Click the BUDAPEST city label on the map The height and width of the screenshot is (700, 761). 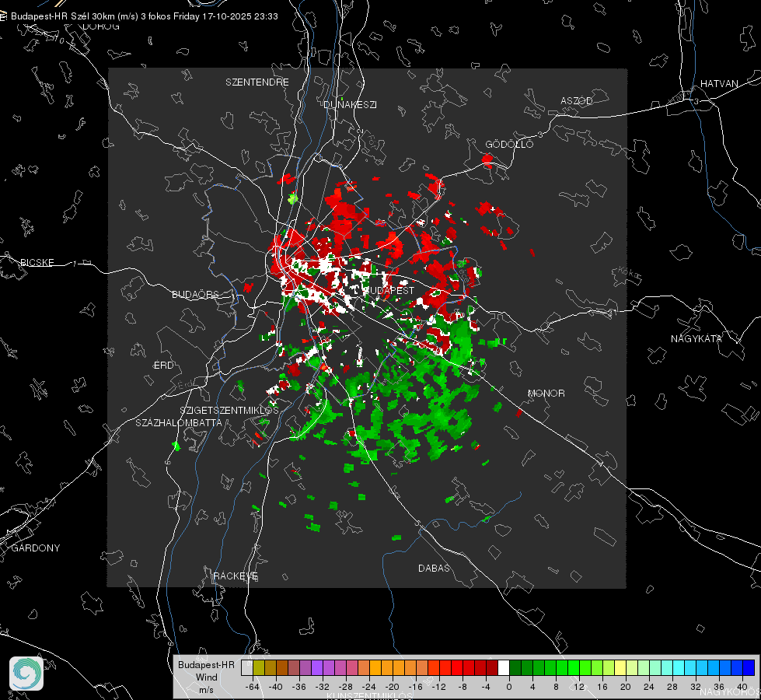389,290
